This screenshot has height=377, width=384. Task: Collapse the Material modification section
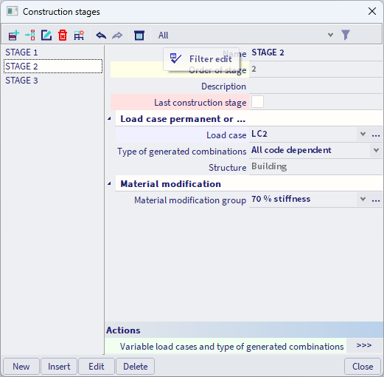110,184
